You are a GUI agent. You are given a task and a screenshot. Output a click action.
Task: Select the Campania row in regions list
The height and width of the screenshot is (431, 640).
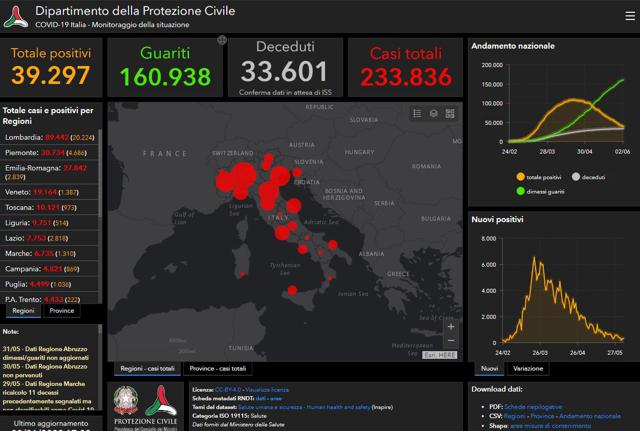click(x=49, y=269)
